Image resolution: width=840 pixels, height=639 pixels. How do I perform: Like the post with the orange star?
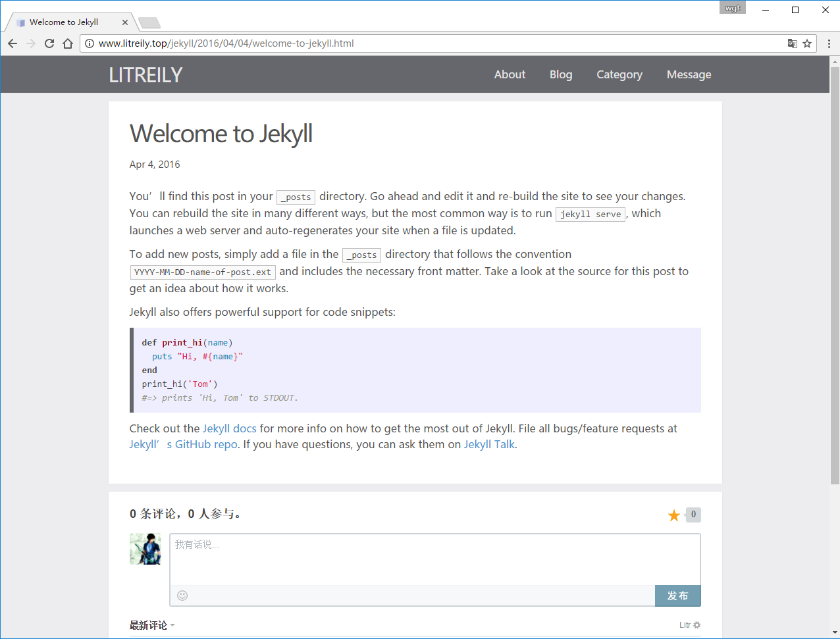674,515
